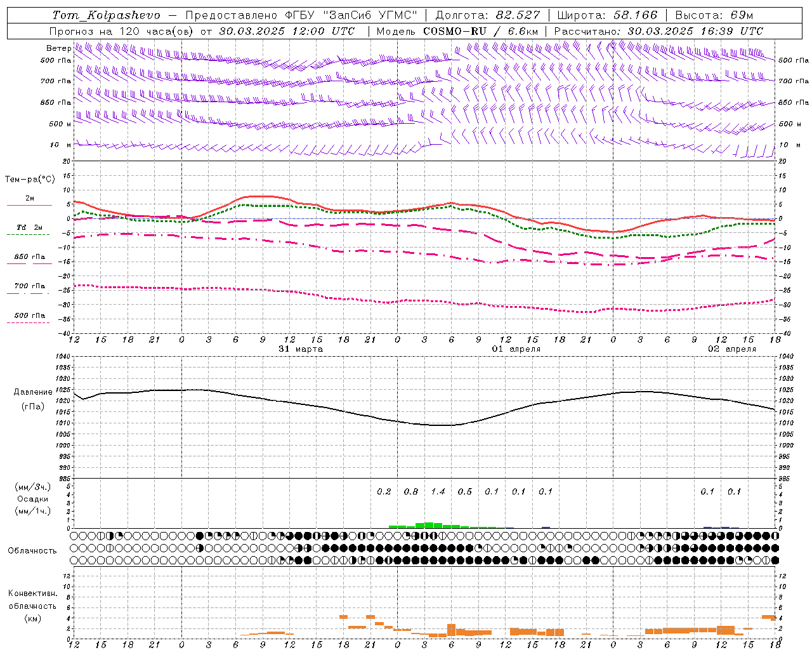
Task: Click the Td 2м dew point legend entry
Action: [29, 227]
